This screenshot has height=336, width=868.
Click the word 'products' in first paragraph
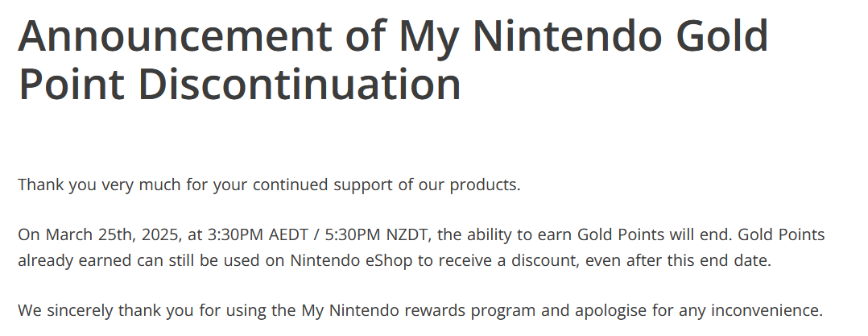484,185
